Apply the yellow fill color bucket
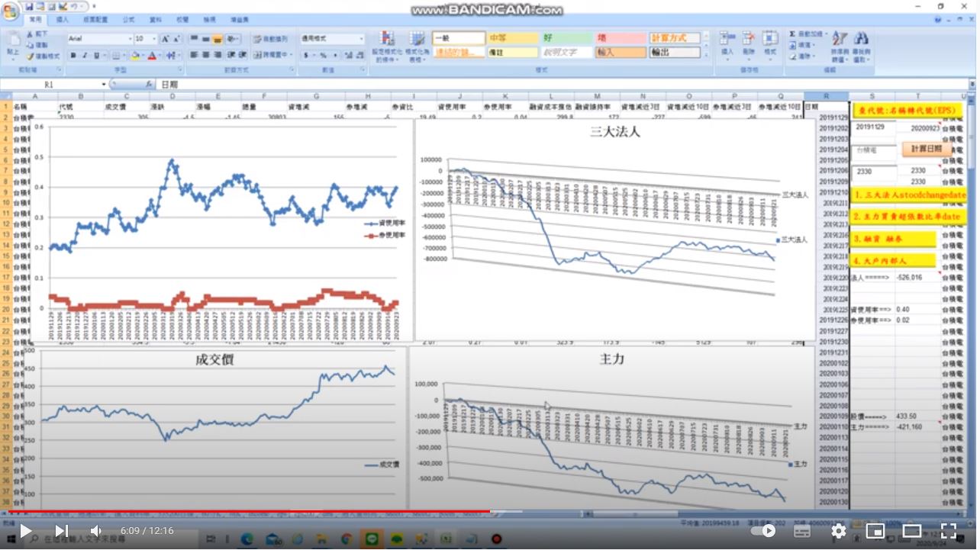This screenshot has height=550, width=980. click(135, 56)
